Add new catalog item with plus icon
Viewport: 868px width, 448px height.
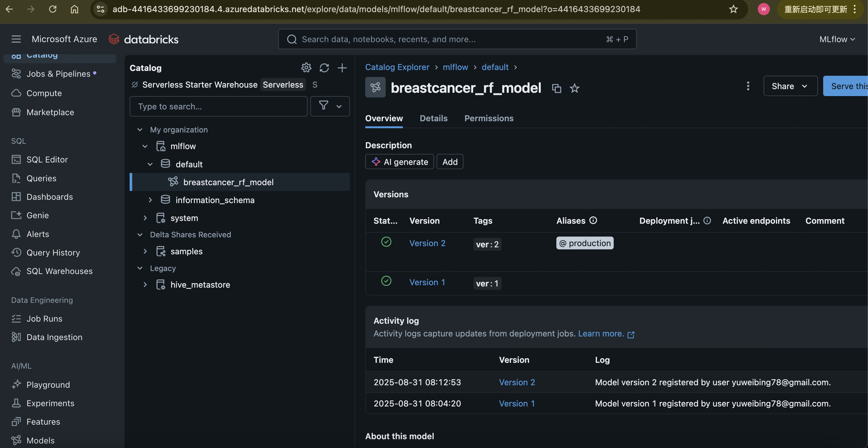tap(342, 68)
